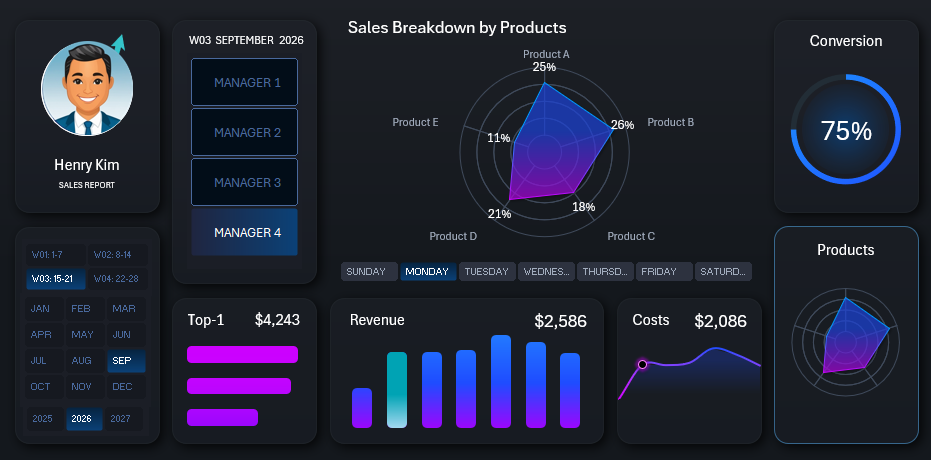
Task: Choose DEC in month slicer
Action: [x=121, y=387]
